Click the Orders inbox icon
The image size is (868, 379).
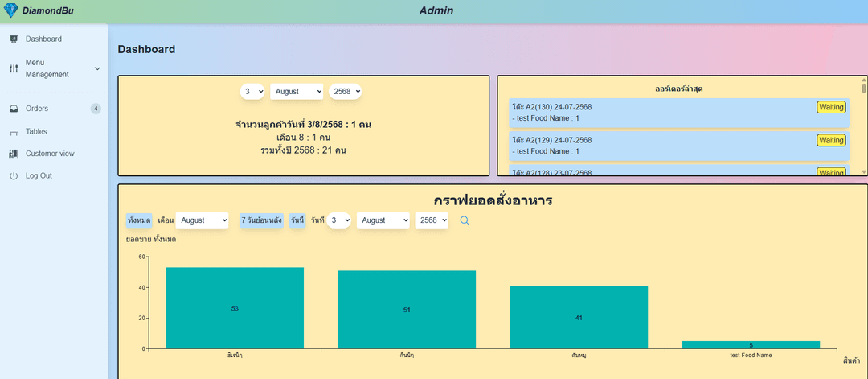coord(14,109)
